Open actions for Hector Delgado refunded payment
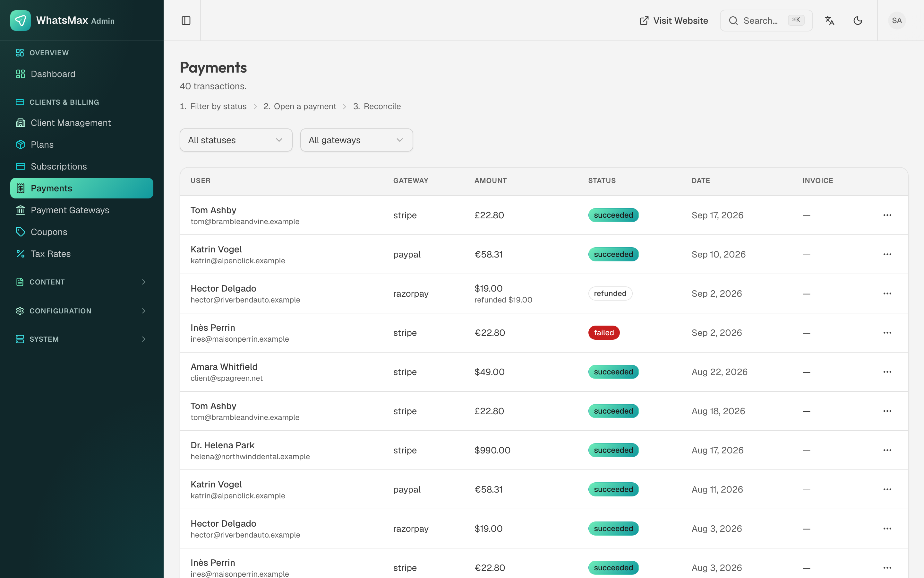924x578 pixels. [887, 293]
